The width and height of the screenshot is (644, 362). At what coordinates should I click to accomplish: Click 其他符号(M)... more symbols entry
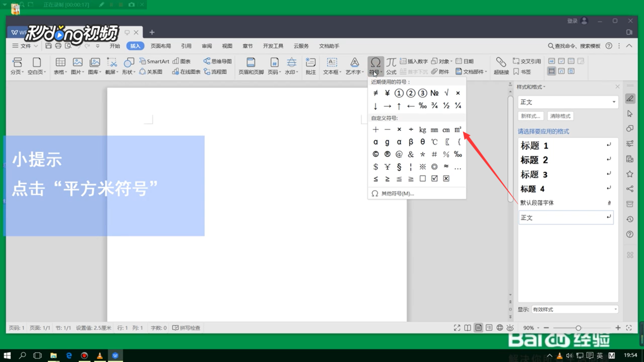[x=417, y=194]
